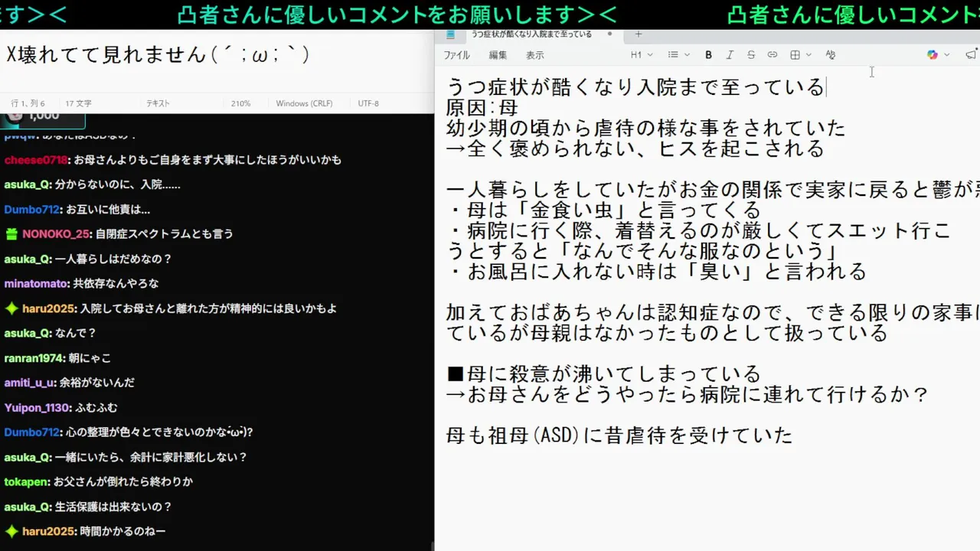The image size is (980, 551).
Task: Open the ファイル menu in Notepad
Action: point(456,55)
